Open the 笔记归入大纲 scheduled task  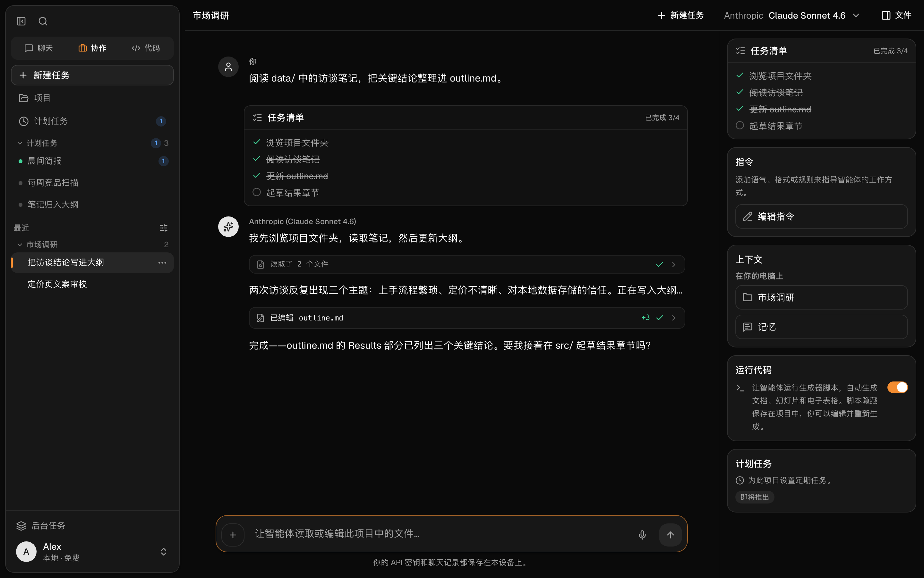pyautogui.click(x=92, y=205)
